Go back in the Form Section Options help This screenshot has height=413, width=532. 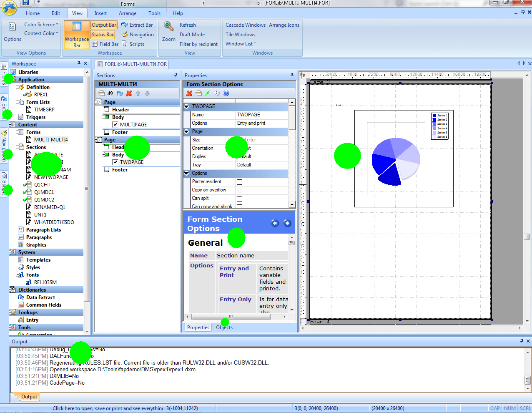click(x=275, y=223)
